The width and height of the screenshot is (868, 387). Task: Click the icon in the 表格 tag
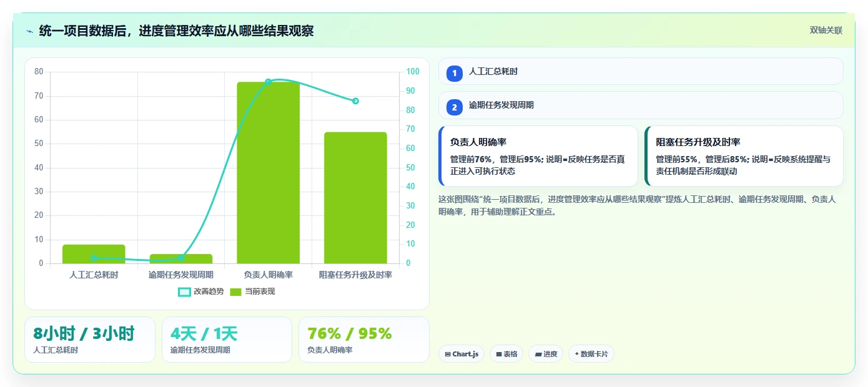pyautogui.click(x=499, y=354)
